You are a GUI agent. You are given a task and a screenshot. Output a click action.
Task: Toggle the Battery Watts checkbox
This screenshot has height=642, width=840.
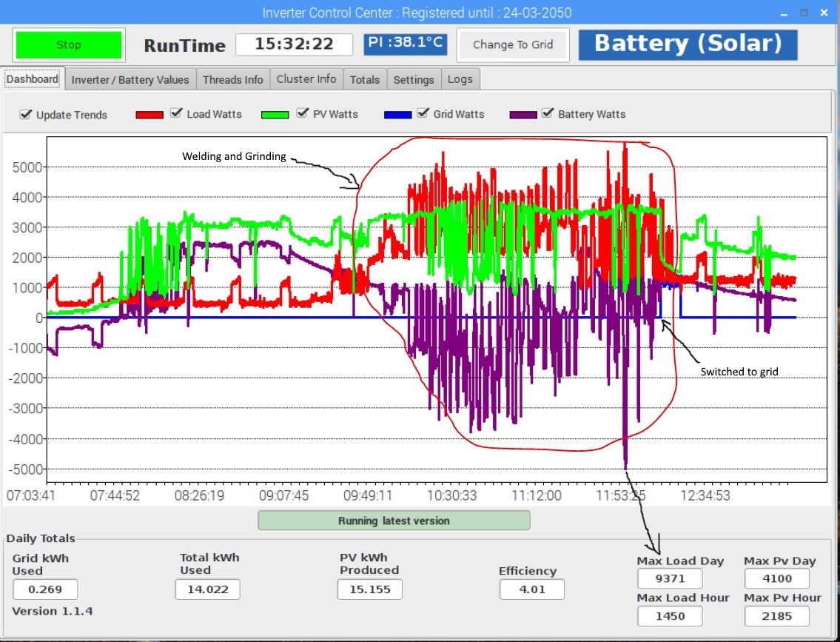(x=548, y=113)
